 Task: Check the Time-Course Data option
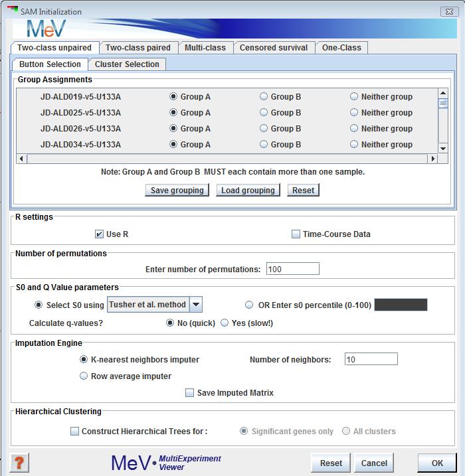(296, 234)
